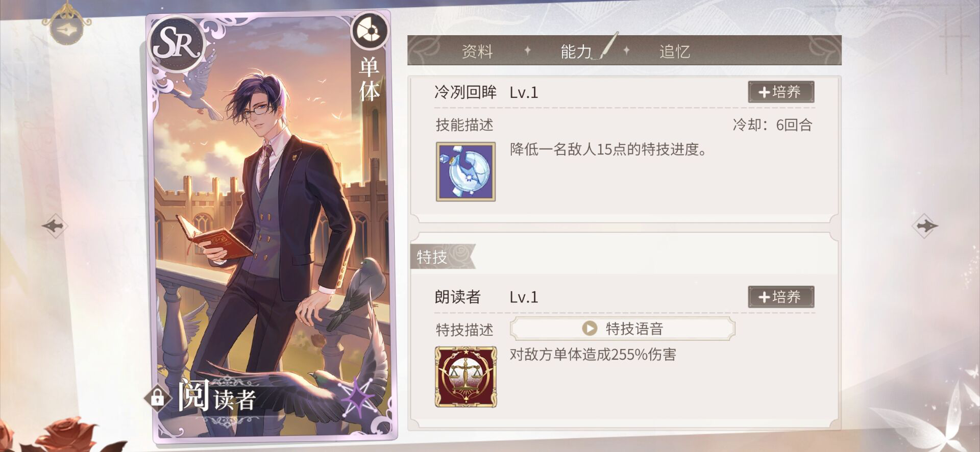Click the 阅读者 card name
Screen dimensions: 980x452
click(x=216, y=396)
